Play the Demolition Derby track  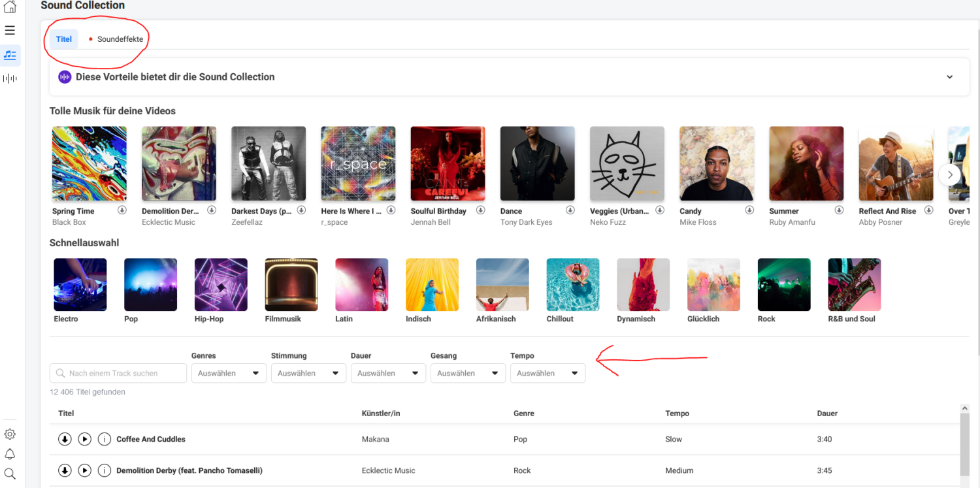(84, 470)
